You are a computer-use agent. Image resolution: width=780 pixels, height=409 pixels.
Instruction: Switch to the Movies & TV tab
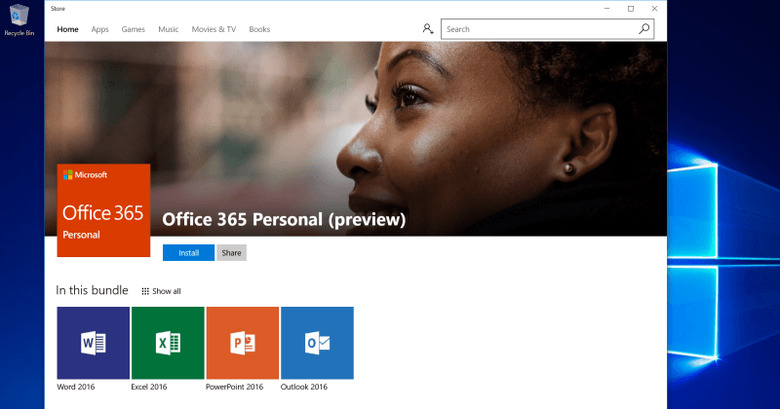click(x=214, y=29)
